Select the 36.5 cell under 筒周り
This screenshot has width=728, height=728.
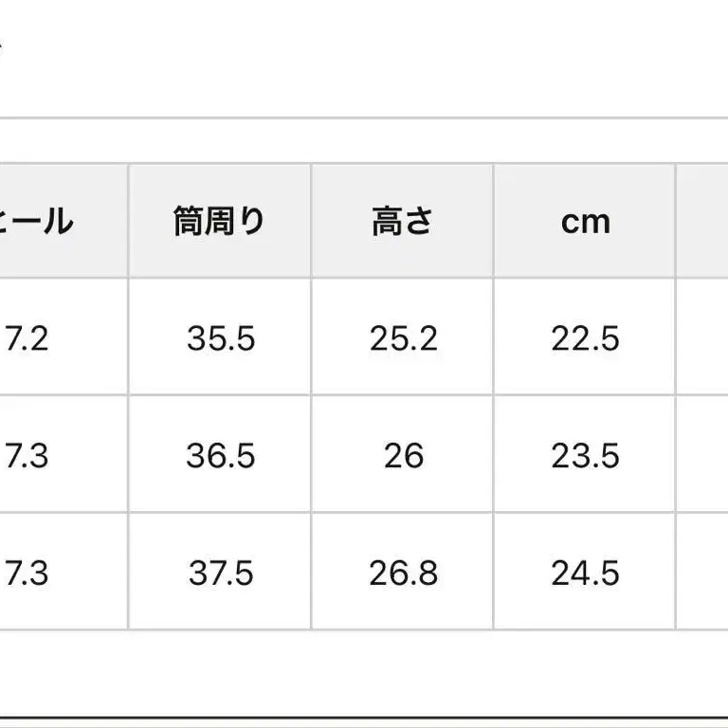(x=220, y=456)
